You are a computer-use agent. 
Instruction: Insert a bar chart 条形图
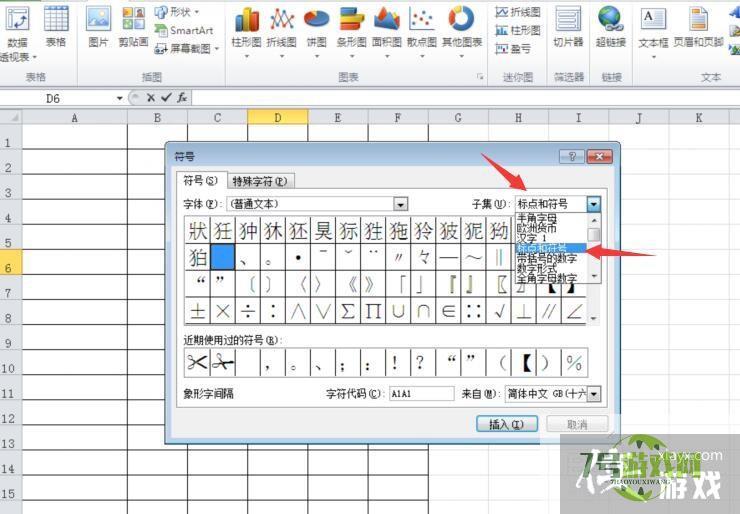pos(352,31)
